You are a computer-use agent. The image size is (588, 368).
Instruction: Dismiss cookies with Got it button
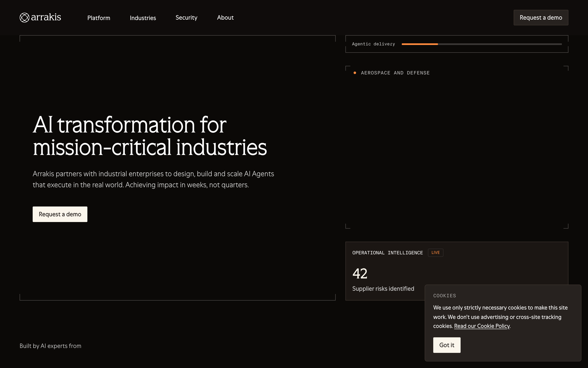point(447,345)
